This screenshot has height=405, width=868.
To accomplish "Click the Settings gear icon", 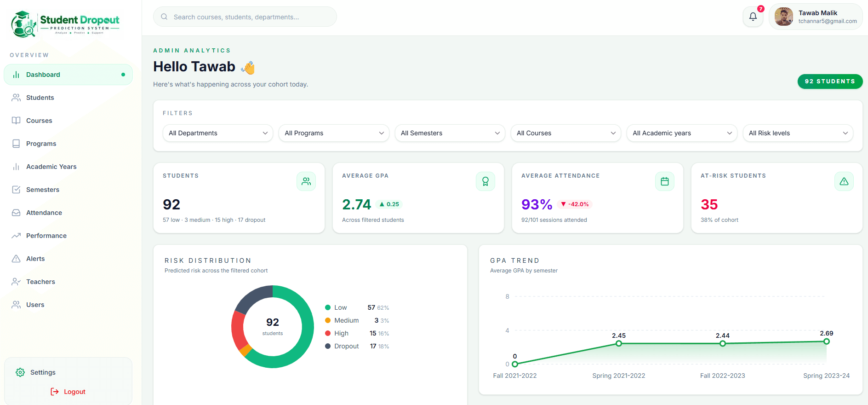I will tap(20, 372).
